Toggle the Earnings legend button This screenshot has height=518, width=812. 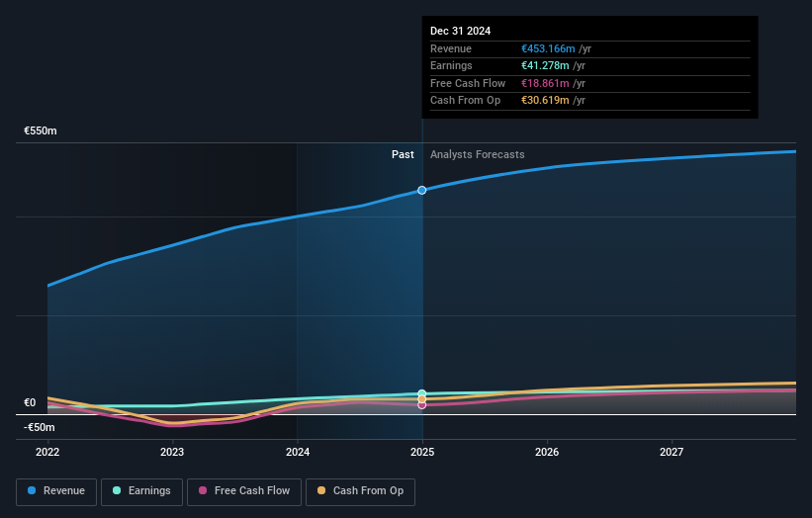(x=141, y=491)
